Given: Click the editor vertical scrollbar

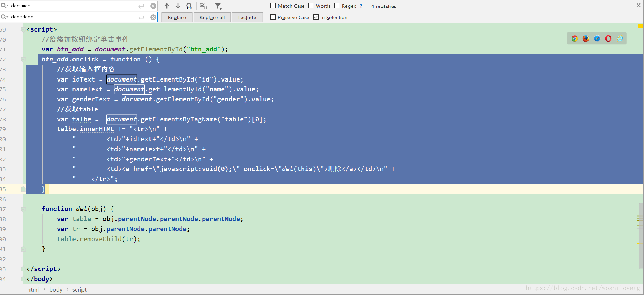Looking at the screenshot, I should [x=641, y=236].
